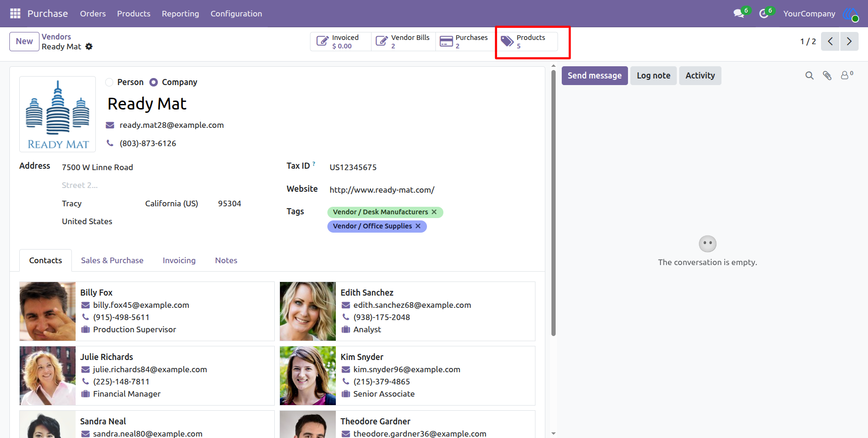Remove the Desk Manufacturers tag
868x438 pixels.
coord(434,212)
